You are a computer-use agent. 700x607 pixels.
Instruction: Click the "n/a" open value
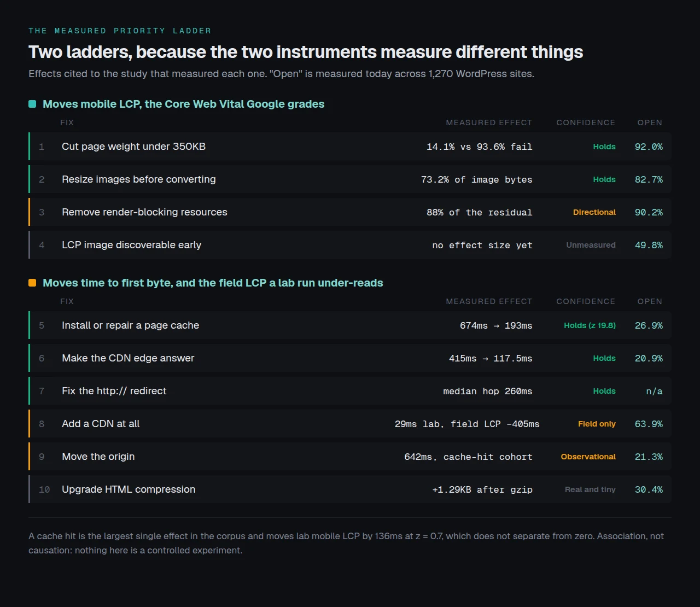pos(654,391)
